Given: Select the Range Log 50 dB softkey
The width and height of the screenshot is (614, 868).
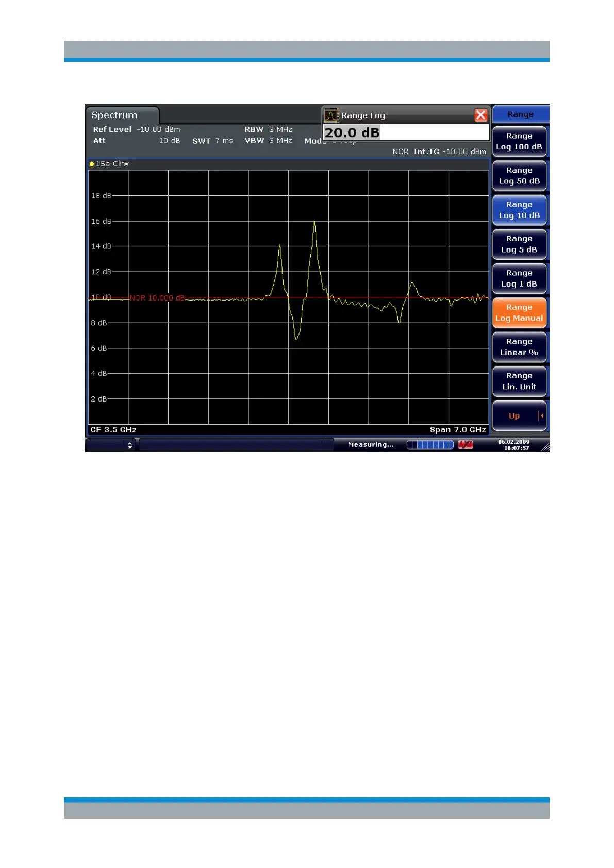Looking at the screenshot, I should pyautogui.click(x=519, y=176).
